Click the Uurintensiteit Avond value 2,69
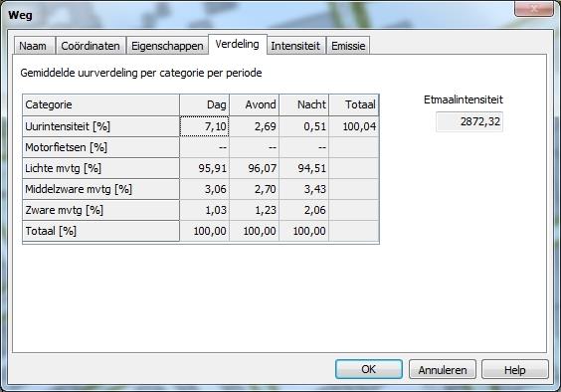Viewport: 561px width, 392px height. 255,126
